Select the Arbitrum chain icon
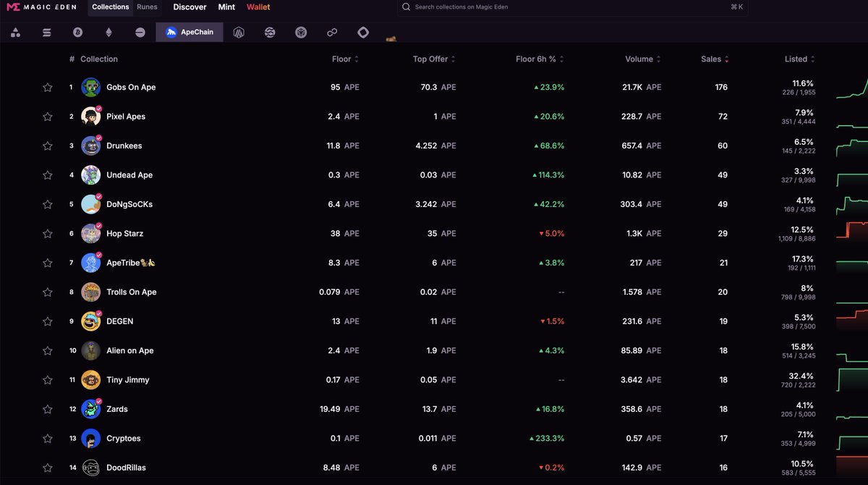Image resolution: width=868 pixels, height=485 pixels. click(239, 32)
